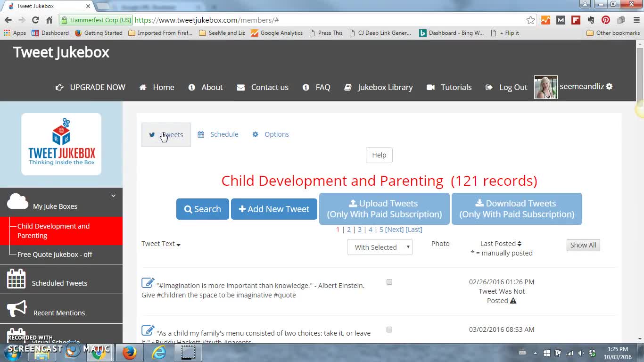Go to page 2 of tweets
The width and height of the screenshot is (644, 362).
coord(349,230)
